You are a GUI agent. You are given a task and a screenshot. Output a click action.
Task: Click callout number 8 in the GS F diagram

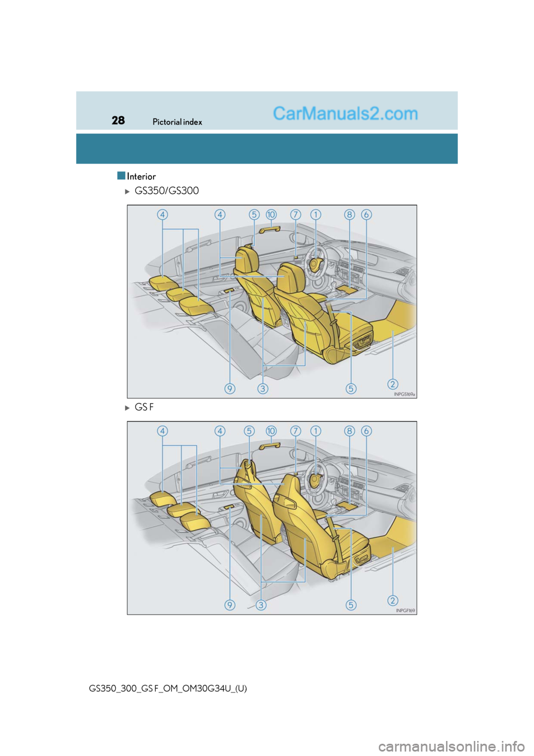pos(349,431)
